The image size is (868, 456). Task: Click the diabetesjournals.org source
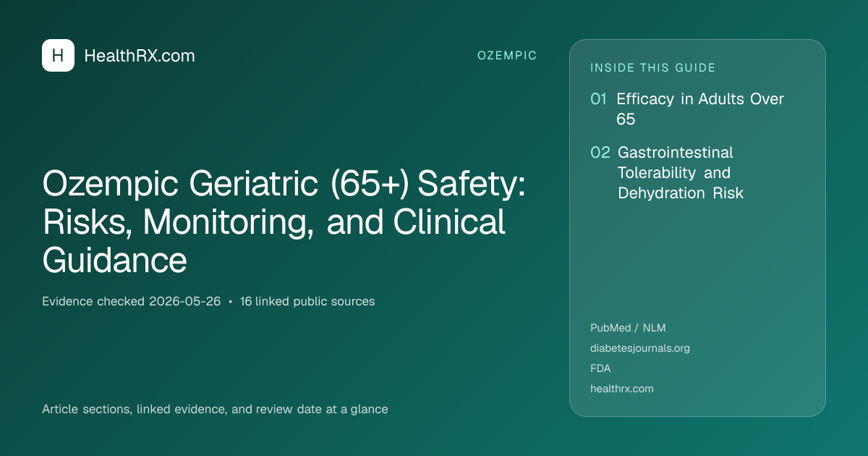tap(640, 348)
